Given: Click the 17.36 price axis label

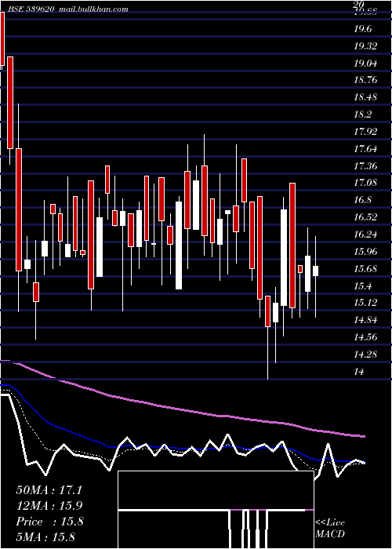Looking at the screenshot, I should point(365,166).
